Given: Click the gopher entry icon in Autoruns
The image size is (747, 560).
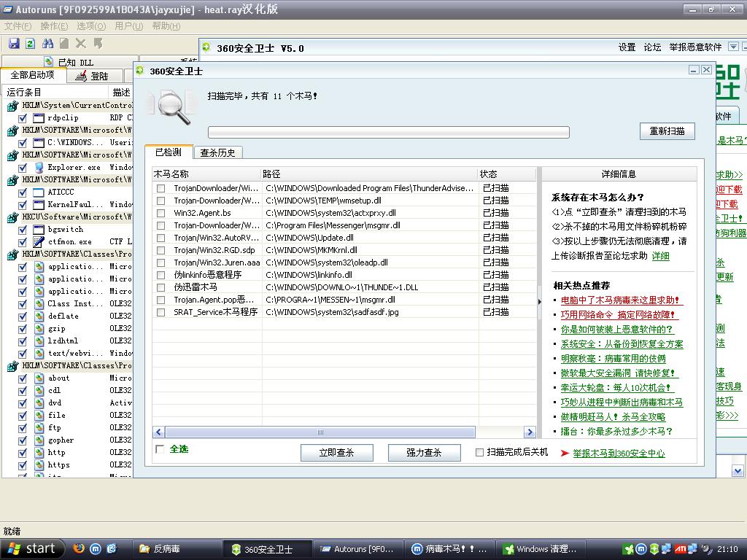Looking at the screenshot, I should pos(39,440).
